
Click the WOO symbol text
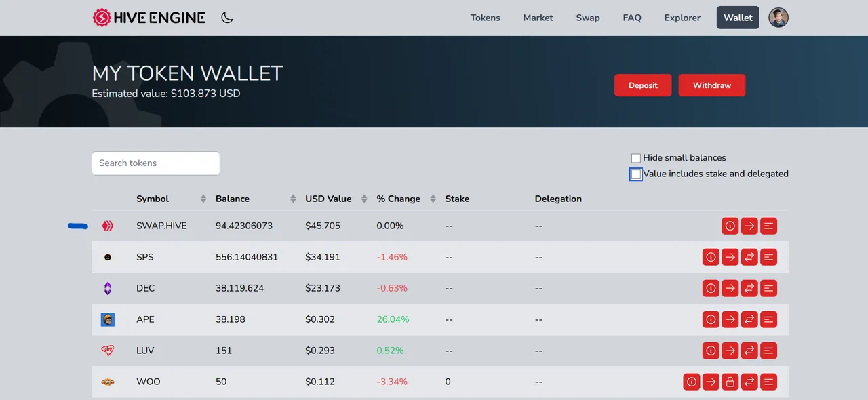(149, 382)
